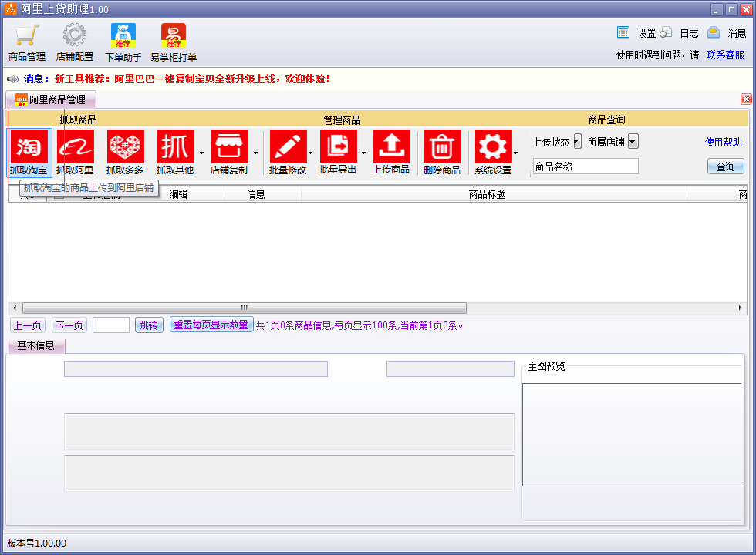756x555 pixels.
Task: Click 联系客服 link
Action: click(726, 55)
